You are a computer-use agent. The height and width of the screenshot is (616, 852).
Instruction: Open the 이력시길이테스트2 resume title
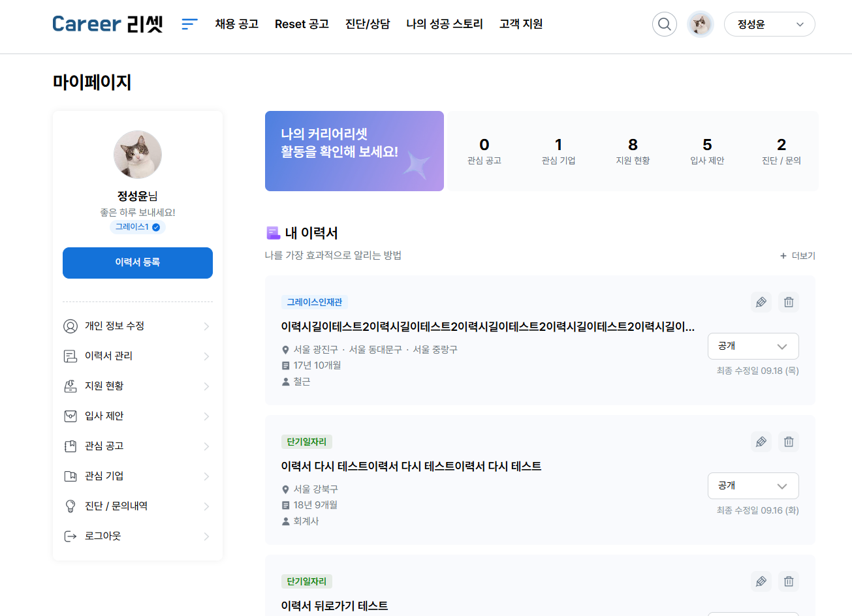click(x=488, y=326)
